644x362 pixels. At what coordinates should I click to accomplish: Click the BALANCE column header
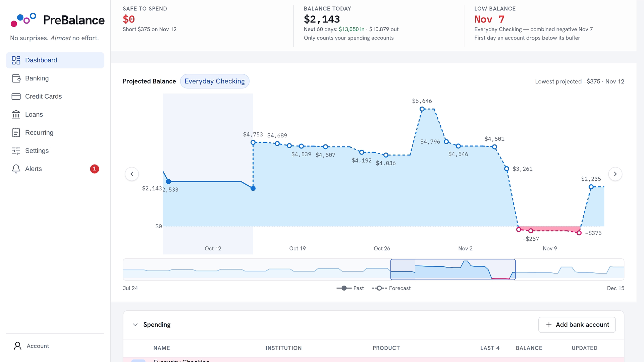[529, 348]
